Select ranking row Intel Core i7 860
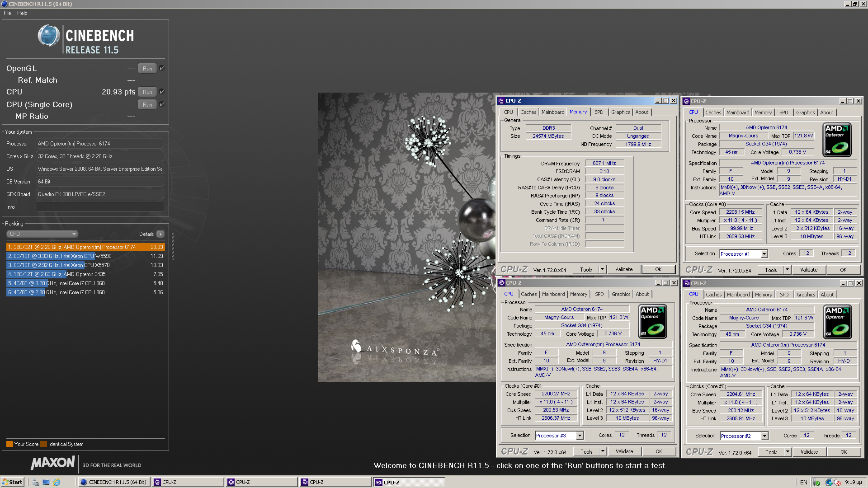 pyautogui.click(x=85, y=292)
